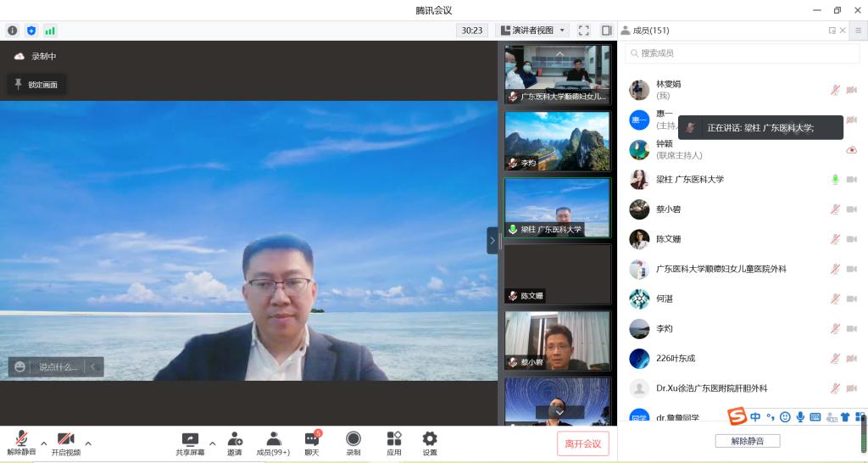Open the 邀请 invite icon
This screenshot has width=868, height=463.
(234, 439)
